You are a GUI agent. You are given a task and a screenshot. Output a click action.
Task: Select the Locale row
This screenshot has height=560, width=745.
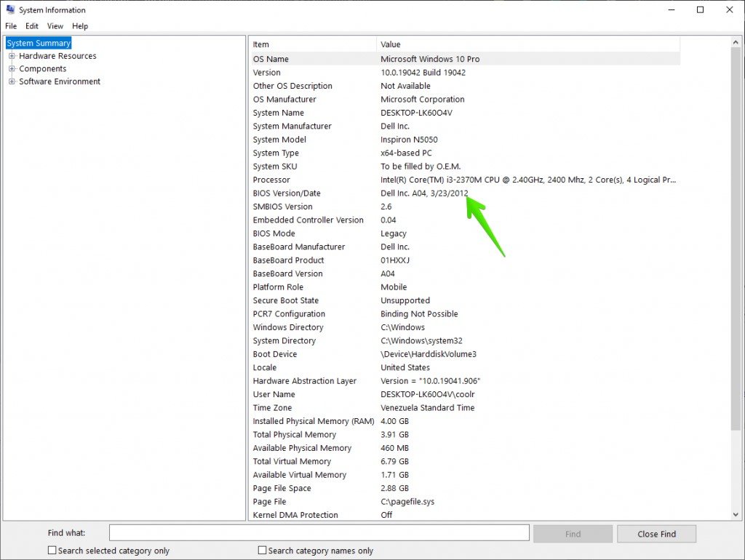465,367
